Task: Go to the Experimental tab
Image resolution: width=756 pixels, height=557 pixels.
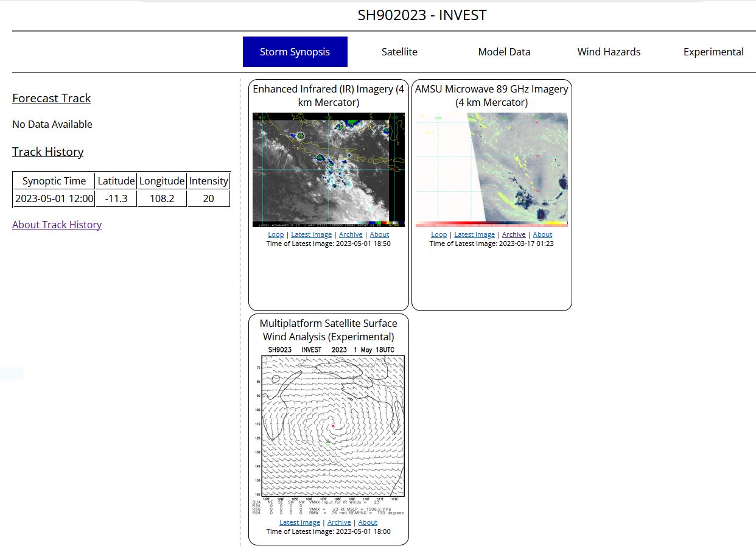Action: tap(713, 52)
